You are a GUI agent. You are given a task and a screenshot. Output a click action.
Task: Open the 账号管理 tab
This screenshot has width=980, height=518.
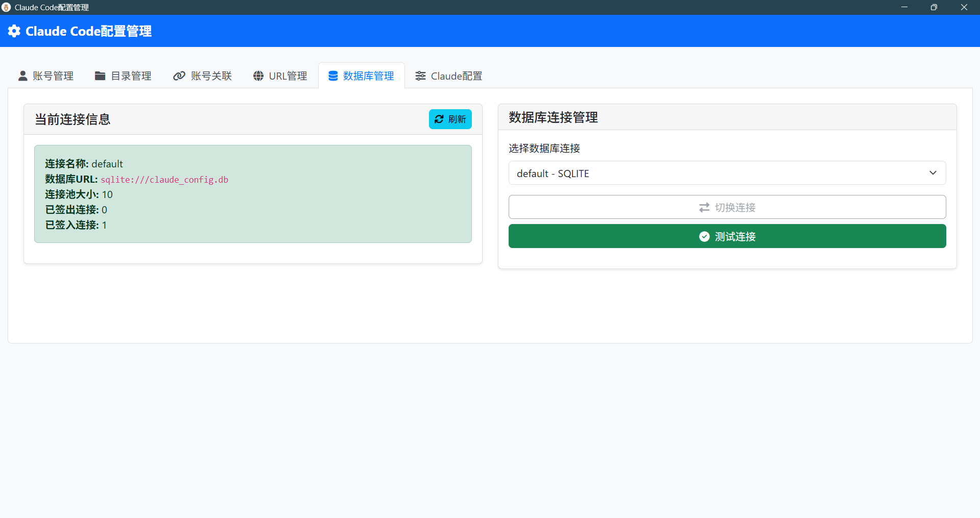46,76
